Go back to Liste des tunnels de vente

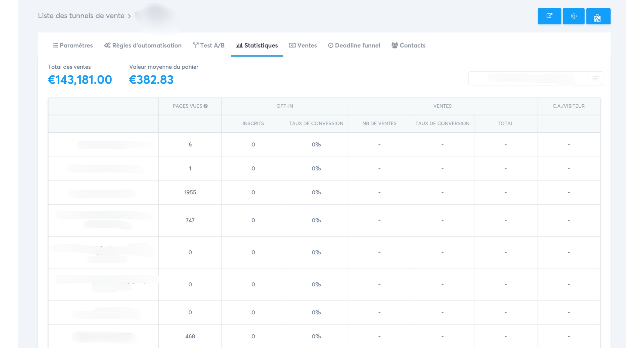[81, 16]
